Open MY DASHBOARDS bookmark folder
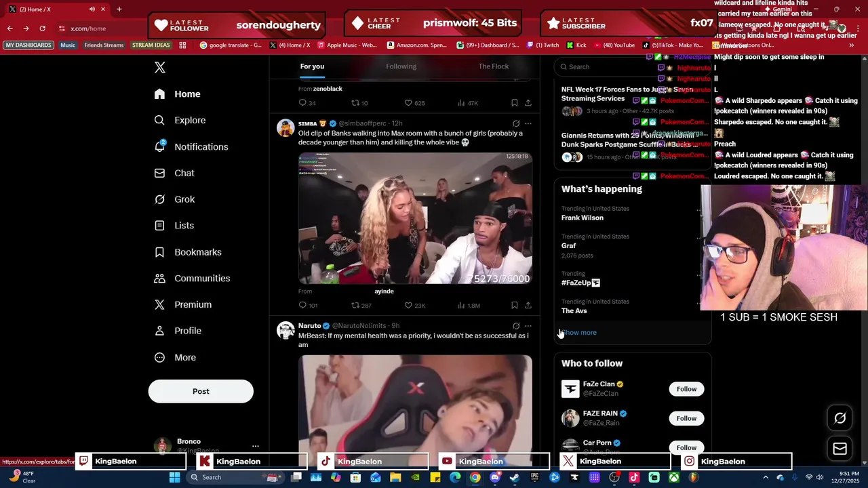This screenshot has height=488, width=868. coord(28,45)
